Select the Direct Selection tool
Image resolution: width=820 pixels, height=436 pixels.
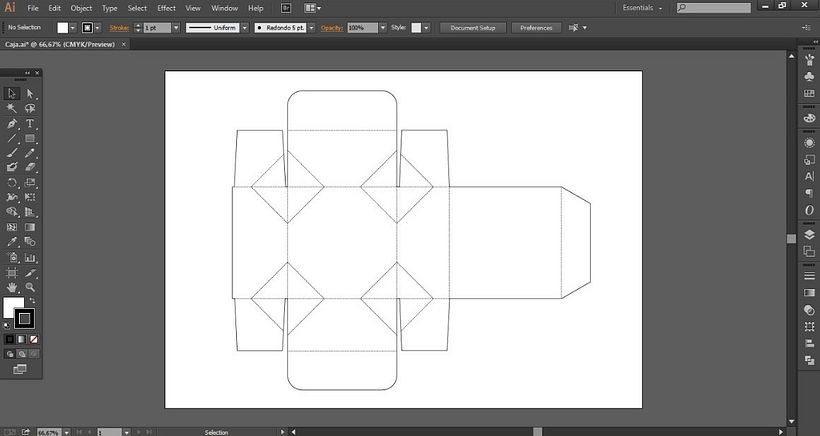(x=30, y=93)
